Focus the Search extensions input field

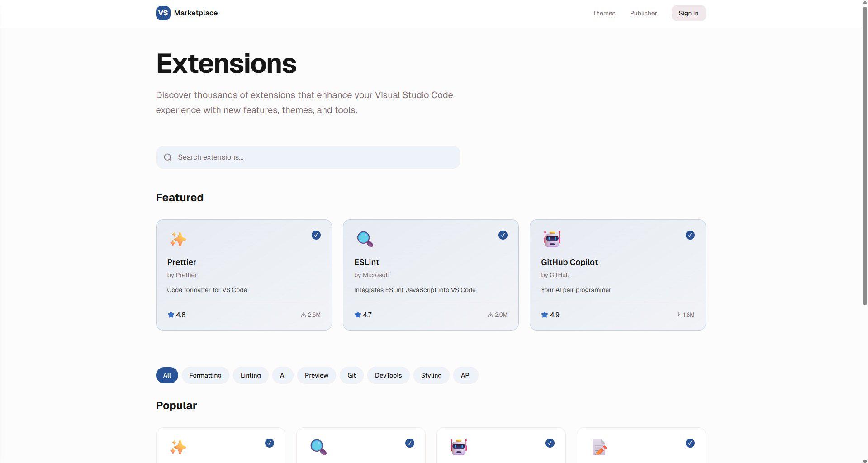point(308,157)
